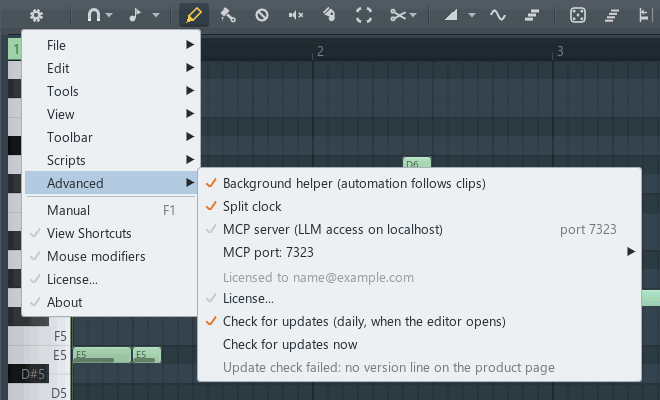Screen dimensions: 660x400
Task: Expand the MCP port: 7323 submenu
Action: pos(419,252)
